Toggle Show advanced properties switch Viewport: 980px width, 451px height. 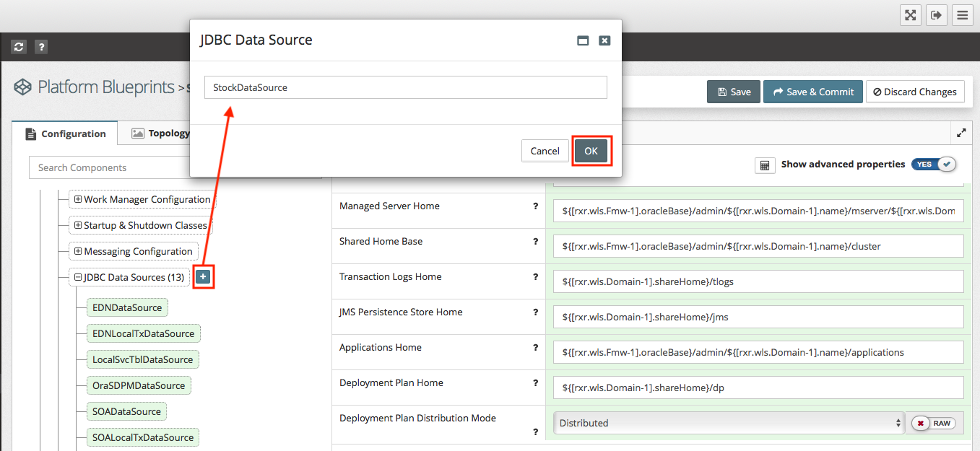[x=934, y=165]
